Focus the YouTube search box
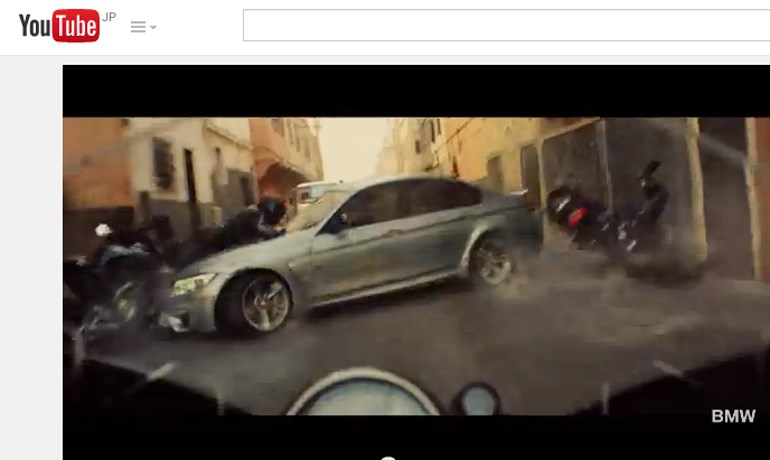This screenshot has height=460, width=770. point(506,25)
